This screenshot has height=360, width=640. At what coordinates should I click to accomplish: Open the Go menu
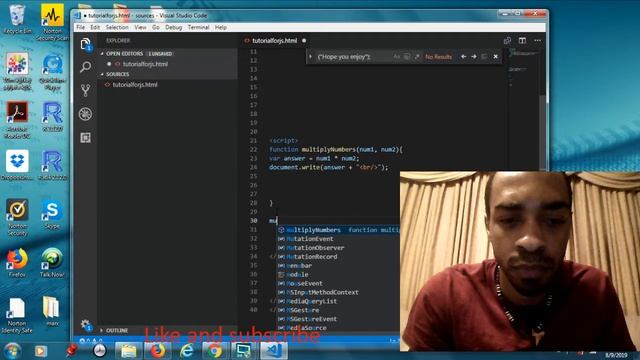click(156, 27)
